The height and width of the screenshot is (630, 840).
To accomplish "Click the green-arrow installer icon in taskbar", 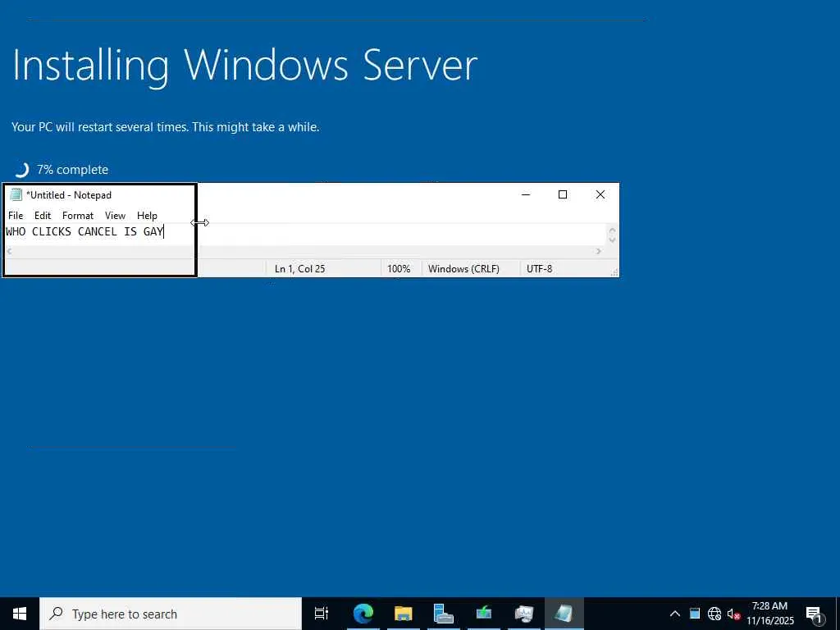I will pos(484,614).
